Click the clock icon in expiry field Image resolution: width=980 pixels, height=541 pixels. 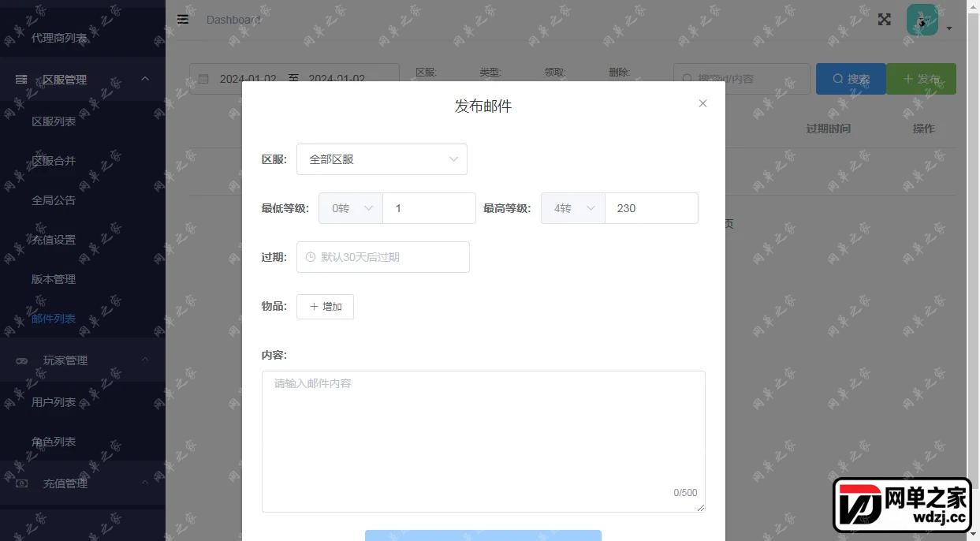(x=310, y=257)
